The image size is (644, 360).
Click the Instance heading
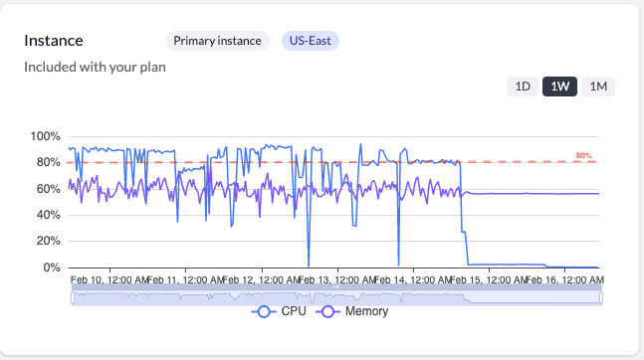(54, 41)
